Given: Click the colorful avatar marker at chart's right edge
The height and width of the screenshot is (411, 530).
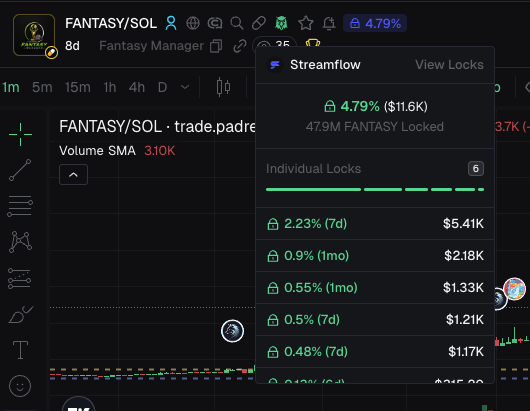Looking at the screenshot, I should pyautogui.click(x=514, y=289).
